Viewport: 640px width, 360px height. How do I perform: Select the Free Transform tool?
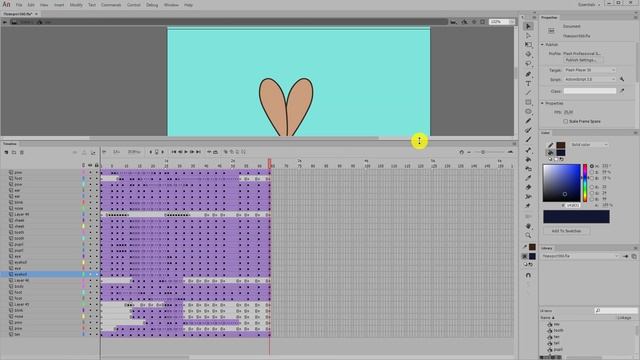tap(528, 45)
